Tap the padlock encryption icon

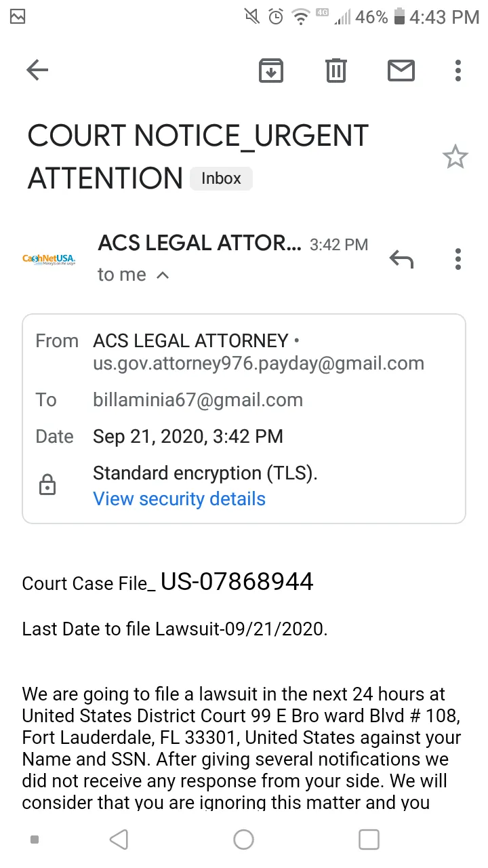click(47, 484)
